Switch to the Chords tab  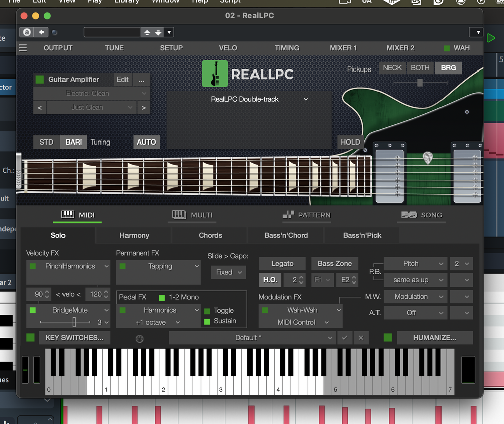[210, 236]
